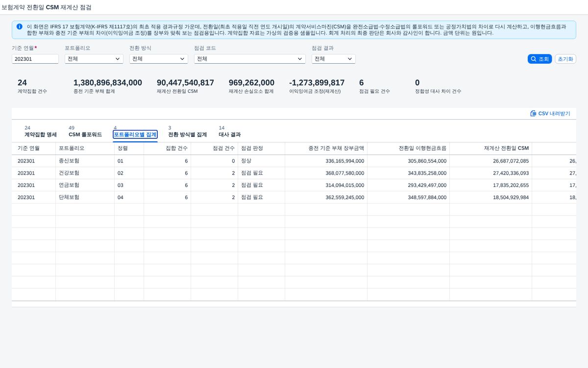Click the 집합 건수 column header
The image size is (588, 368).
tap(168, 148)
